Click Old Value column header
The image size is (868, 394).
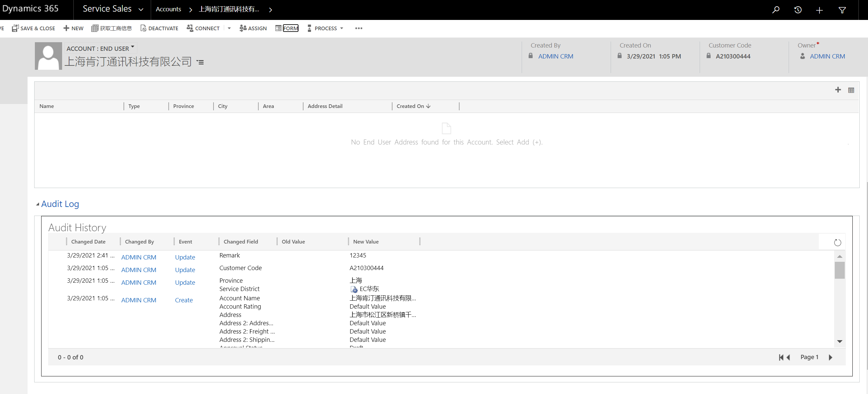(x=293, y=242)
